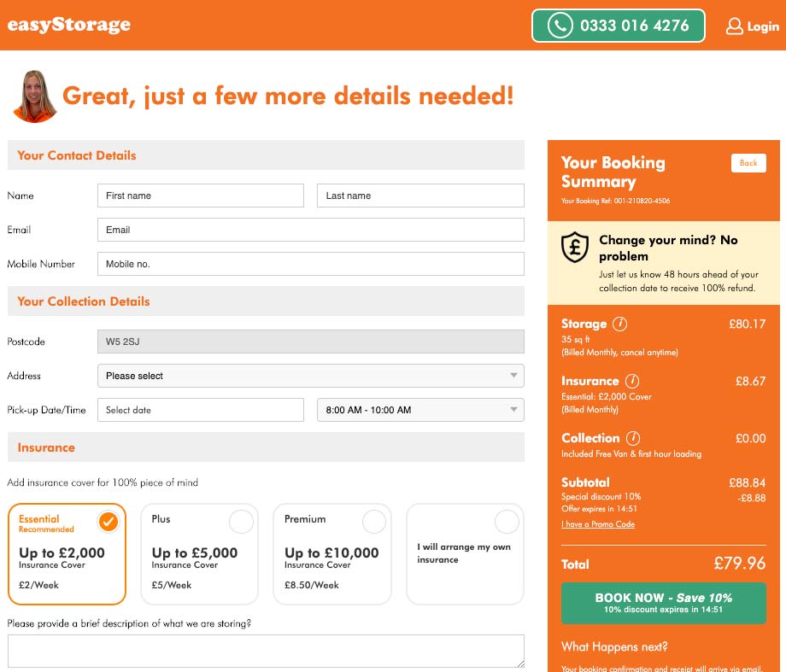Click the Your Contact Details section header
786x672 pixels.
tap(77, 155)
